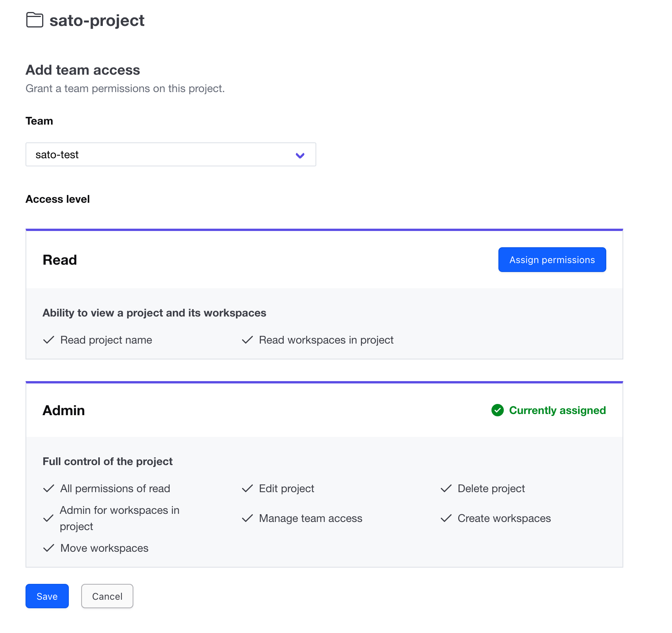Save the team access settings

coord(47,596)
